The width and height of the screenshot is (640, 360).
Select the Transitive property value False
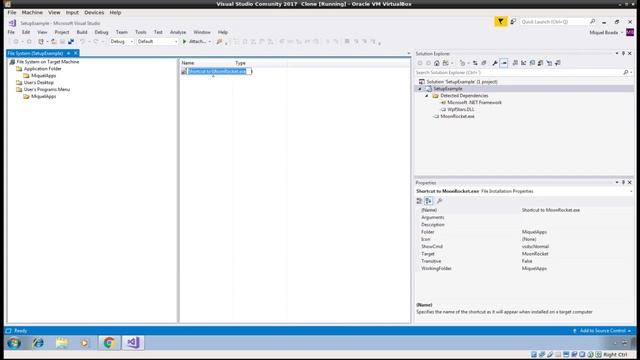tap(527, 261)
